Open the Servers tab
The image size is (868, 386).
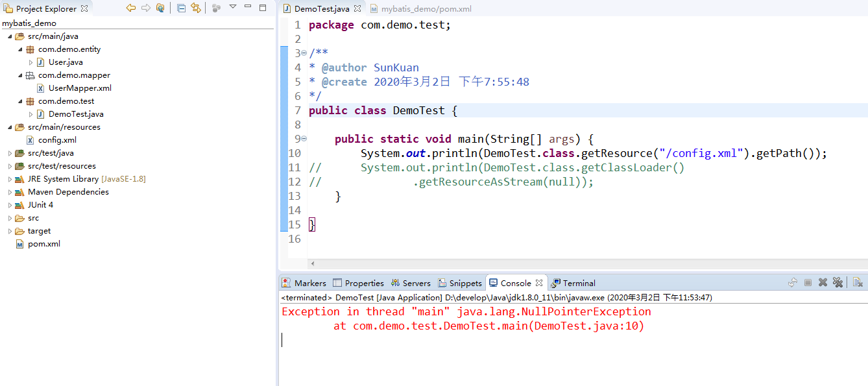tap(410, 283)
